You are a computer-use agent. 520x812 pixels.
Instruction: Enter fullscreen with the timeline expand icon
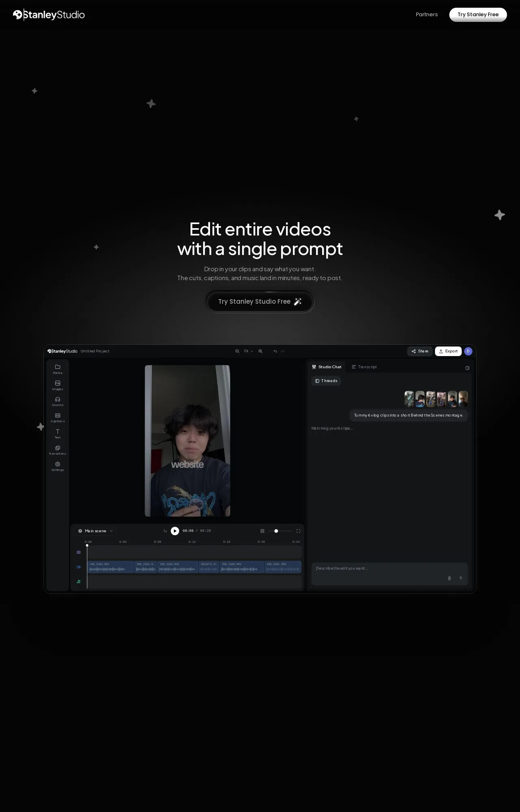point(298,531)
